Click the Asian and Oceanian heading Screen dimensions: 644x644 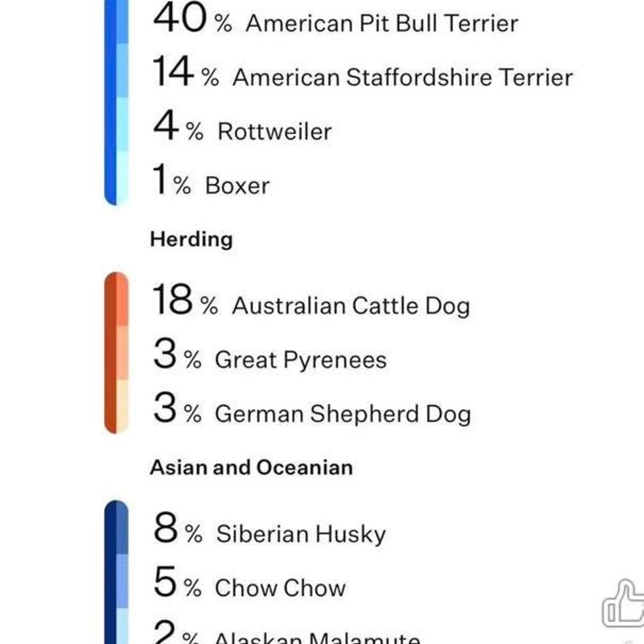(251, 467)
